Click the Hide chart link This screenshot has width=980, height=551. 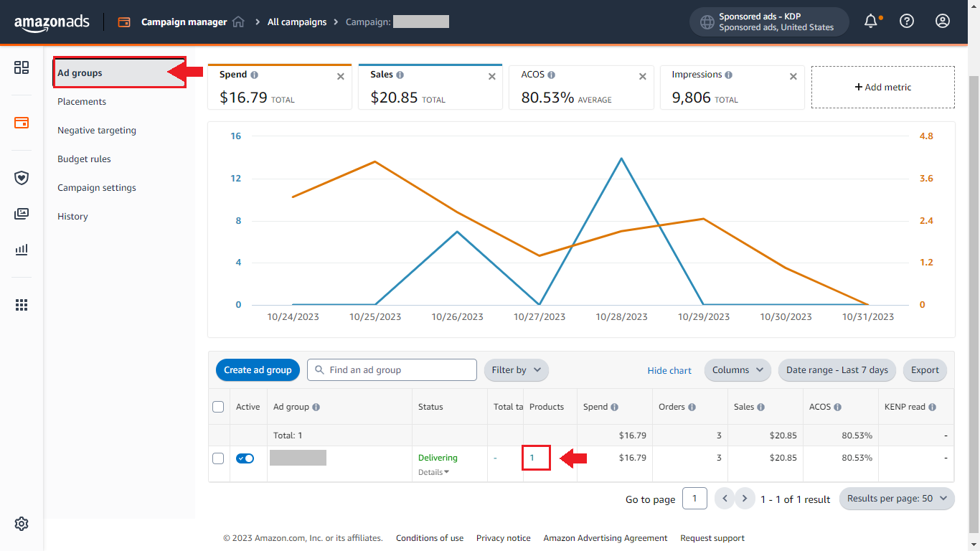pos(669,370)
